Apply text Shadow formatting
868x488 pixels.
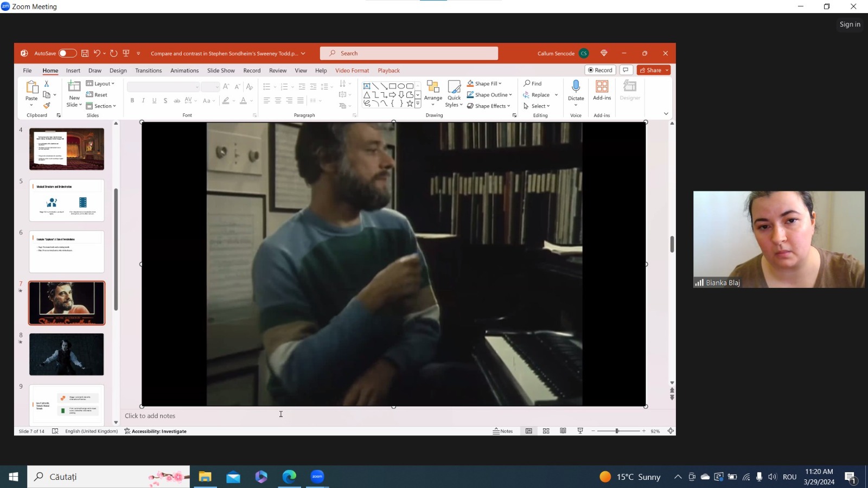point(165,100)
